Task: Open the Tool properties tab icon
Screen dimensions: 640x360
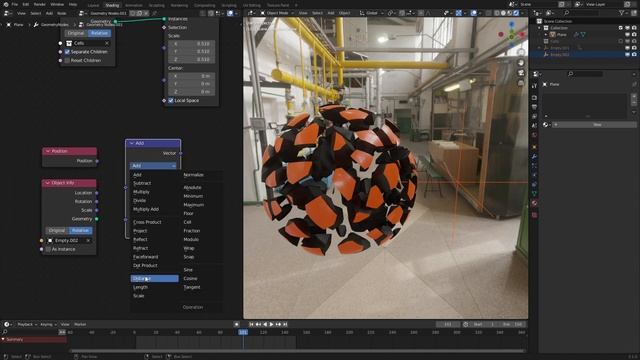Action: (534, 86)
